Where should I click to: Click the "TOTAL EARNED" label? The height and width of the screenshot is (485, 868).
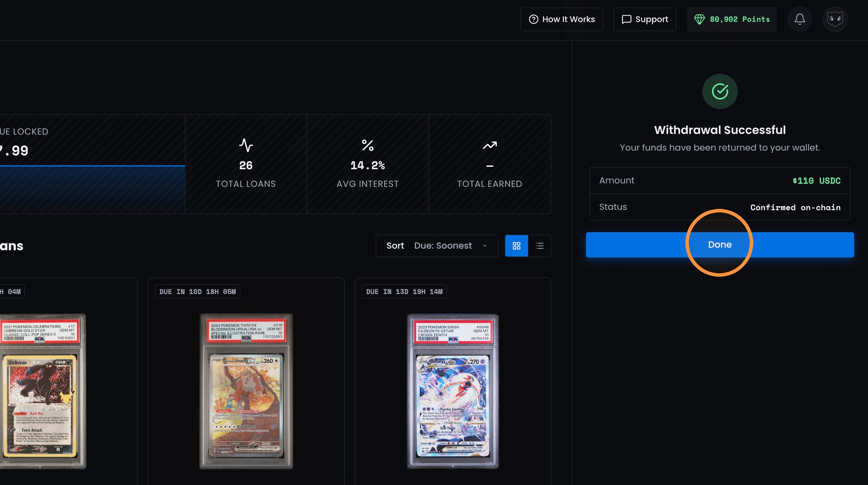[x=490, y=184]
